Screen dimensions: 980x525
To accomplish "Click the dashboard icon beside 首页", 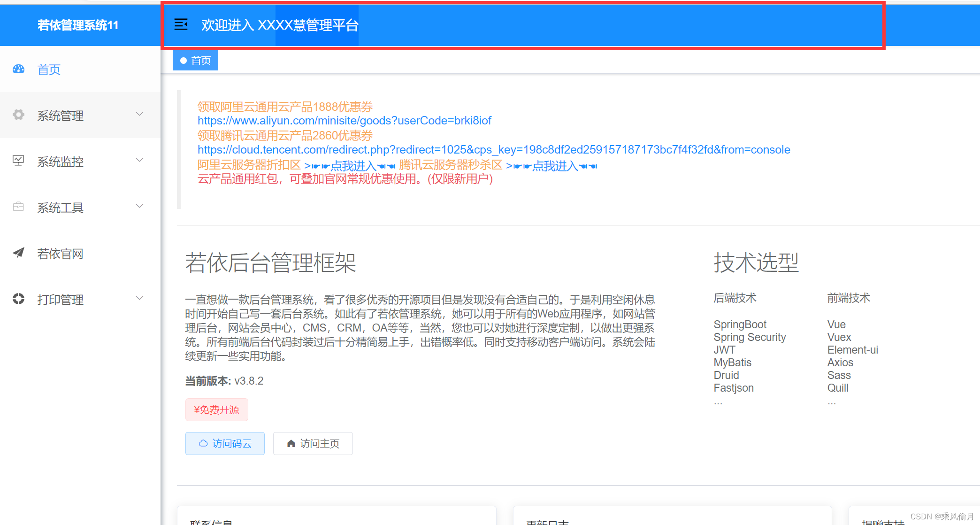I will coord(18,69).
